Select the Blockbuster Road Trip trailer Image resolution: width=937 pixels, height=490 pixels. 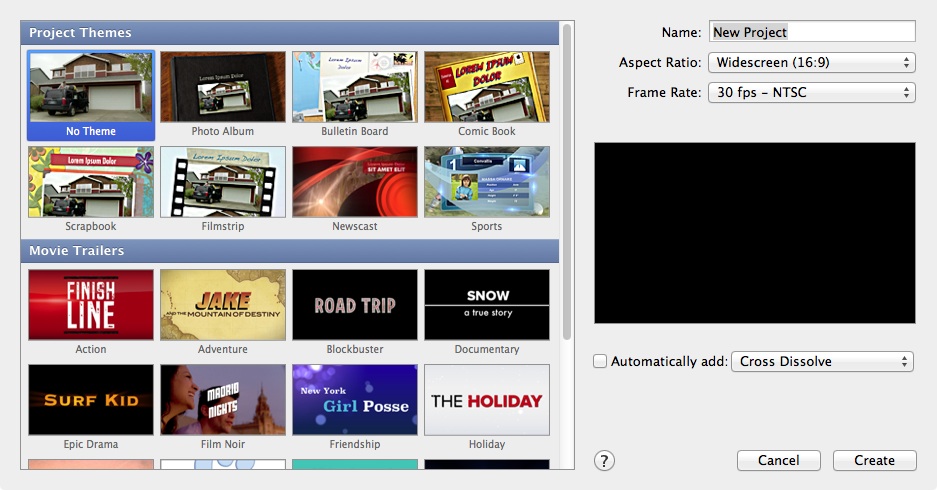[x=355, y=305]
